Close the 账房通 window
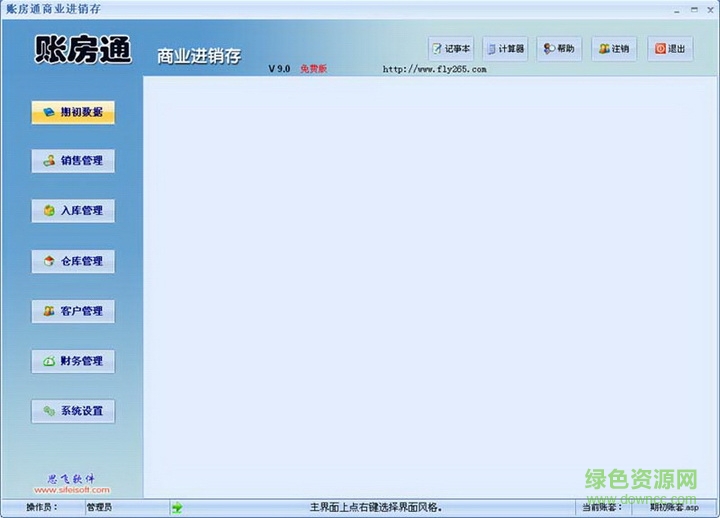Screen dimensions: 720x518 pyautogui.click(x=711, y=10)
